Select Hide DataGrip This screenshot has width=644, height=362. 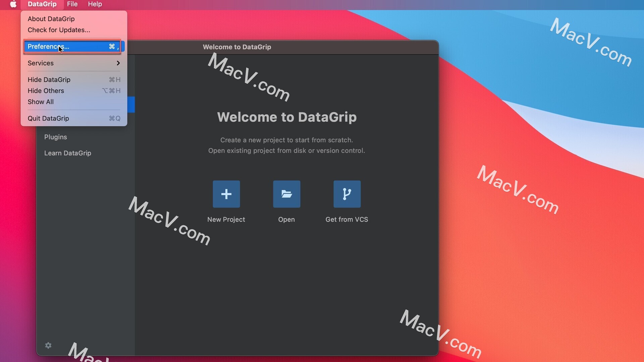tap(74, 79)
